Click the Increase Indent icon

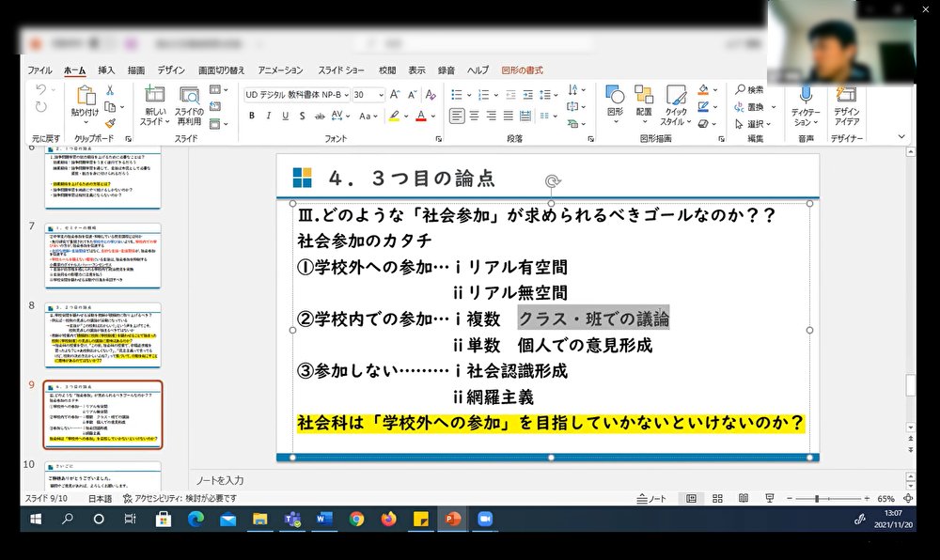tap(527, 95)
